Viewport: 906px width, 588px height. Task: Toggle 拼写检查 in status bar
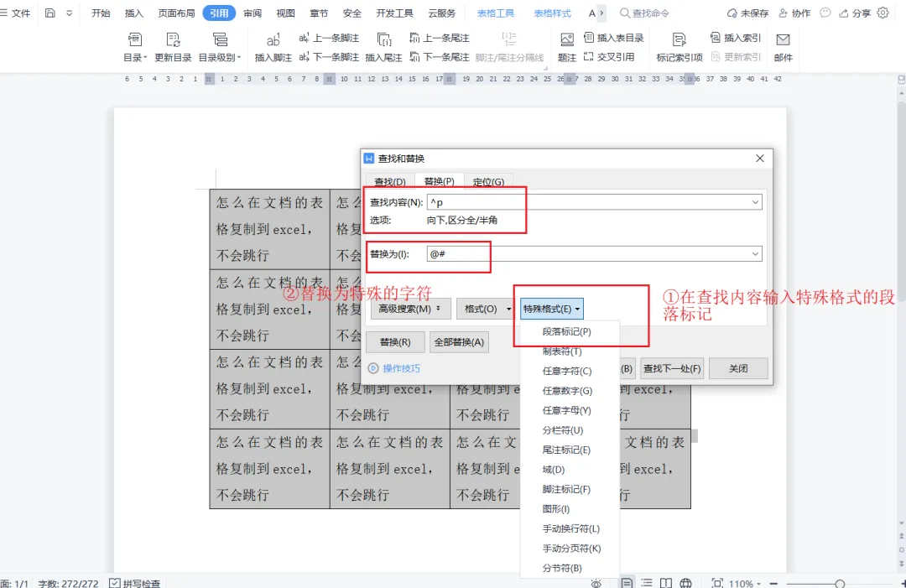coord(134,583)
